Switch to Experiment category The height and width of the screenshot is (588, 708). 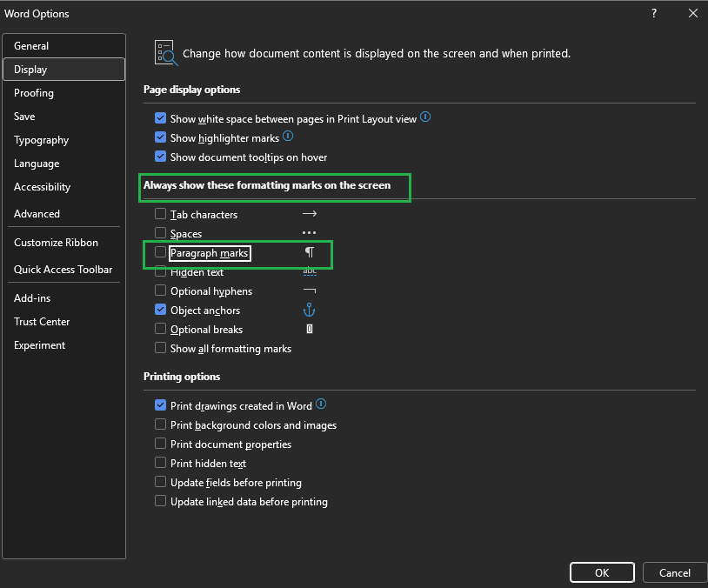click(x=63, y=345)
